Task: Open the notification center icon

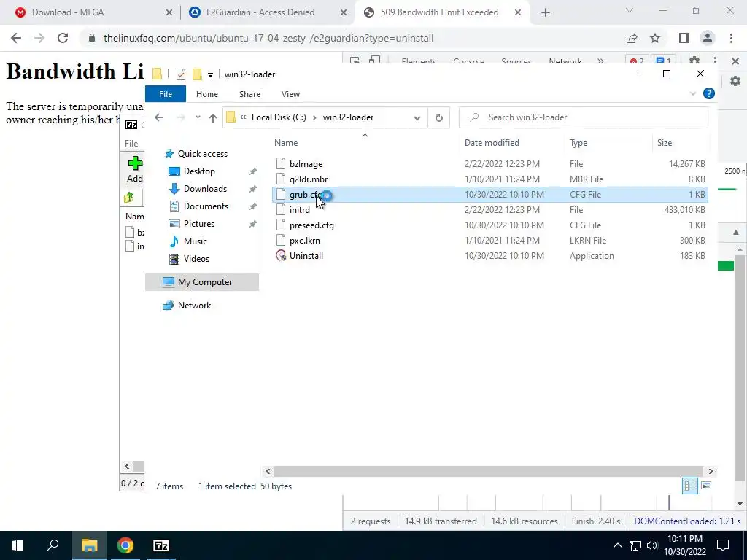Action: click(x=723, y=545)
